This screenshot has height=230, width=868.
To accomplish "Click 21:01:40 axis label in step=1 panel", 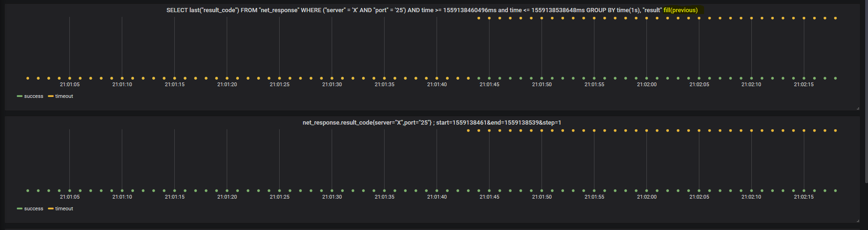I will point(437,197).
